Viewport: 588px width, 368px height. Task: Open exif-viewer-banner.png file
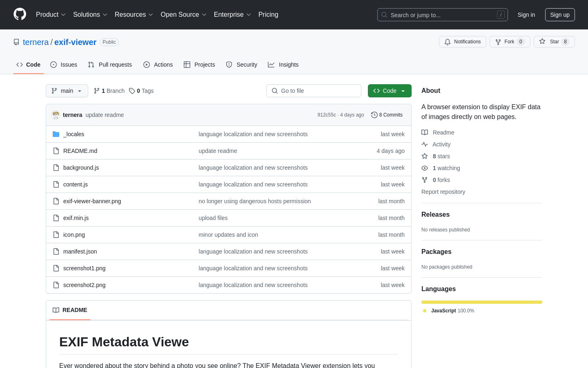[x=92, y=201]
